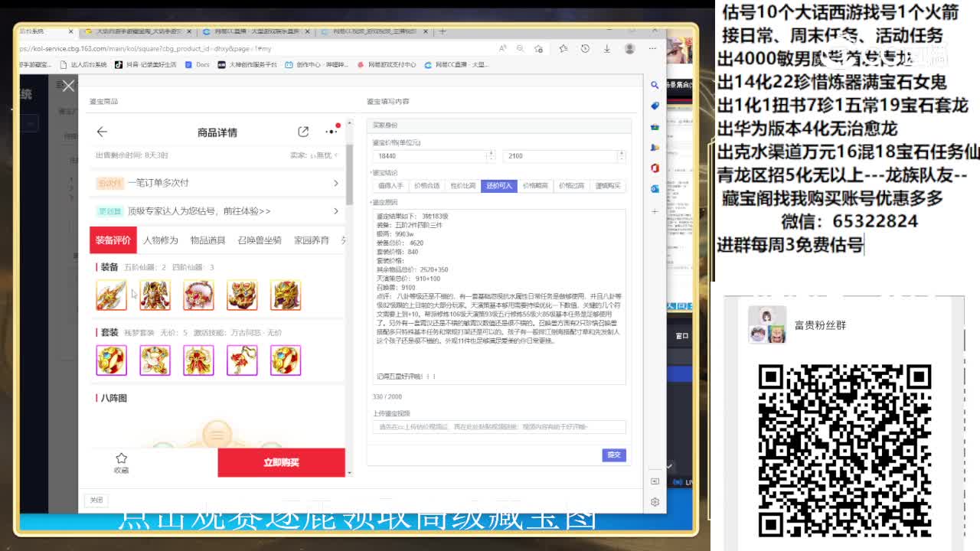This screenshot has height=551, width=980.
Task: Select the second equipment armor icon
Action: (x=155, y=295)
